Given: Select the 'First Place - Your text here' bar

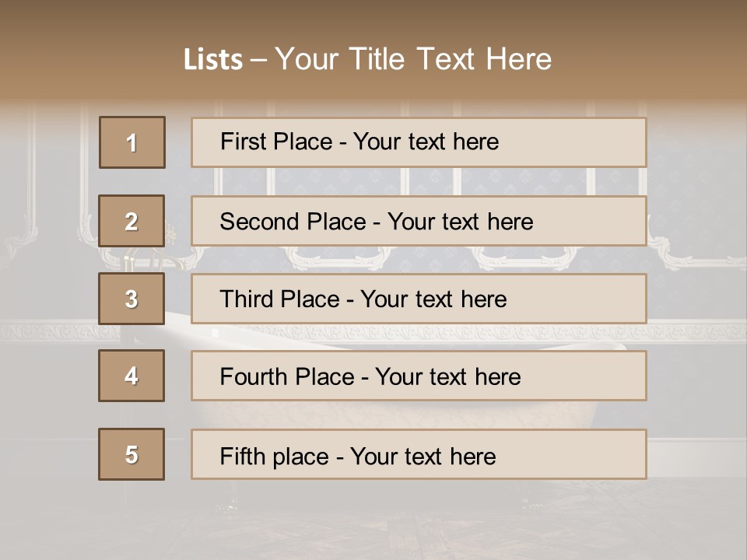Looking at the screenshot, I should (419, 142).
